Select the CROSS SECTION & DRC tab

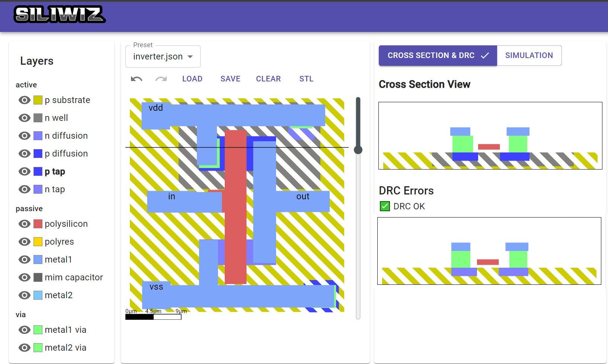pos(431,55)
